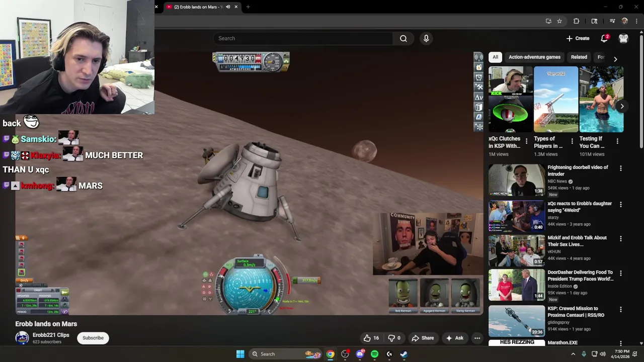Open Frightening doorbell video thumbnail
The image size is (644, 362).
coord(516,180)
